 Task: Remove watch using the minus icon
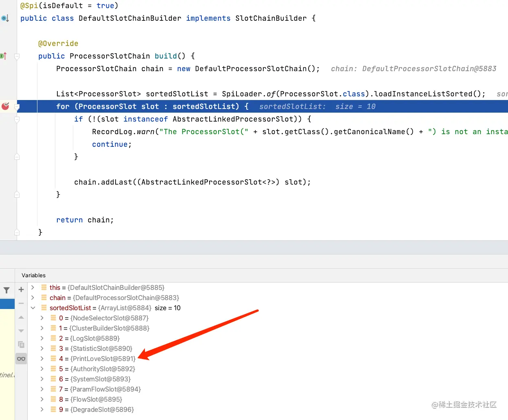pyautogui.click(x=21, y=303)
